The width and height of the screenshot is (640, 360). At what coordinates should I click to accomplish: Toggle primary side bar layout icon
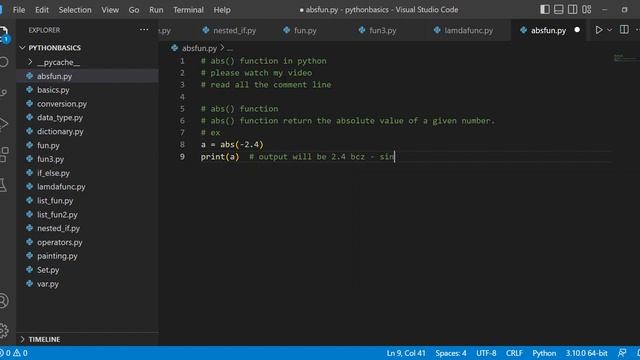[x=545, y=9]
